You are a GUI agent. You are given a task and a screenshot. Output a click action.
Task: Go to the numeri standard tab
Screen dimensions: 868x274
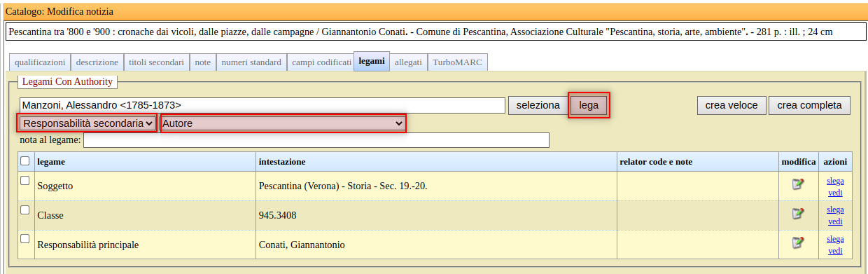click(251, 62)
